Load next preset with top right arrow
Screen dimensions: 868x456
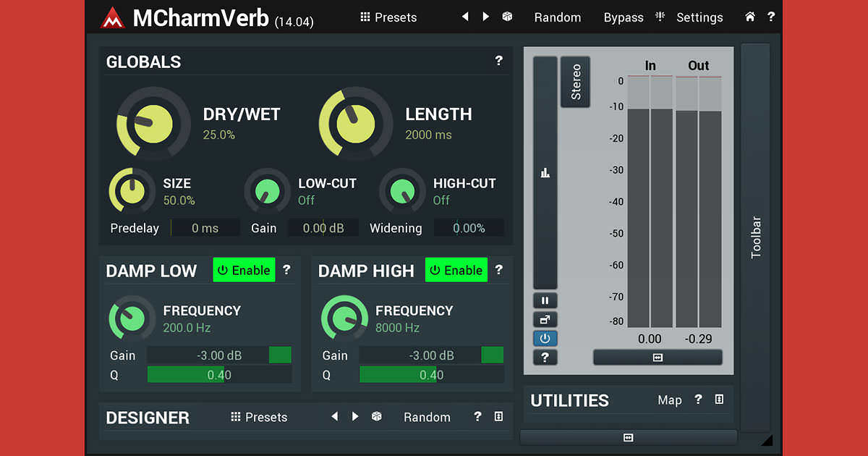tap(485, 17)
